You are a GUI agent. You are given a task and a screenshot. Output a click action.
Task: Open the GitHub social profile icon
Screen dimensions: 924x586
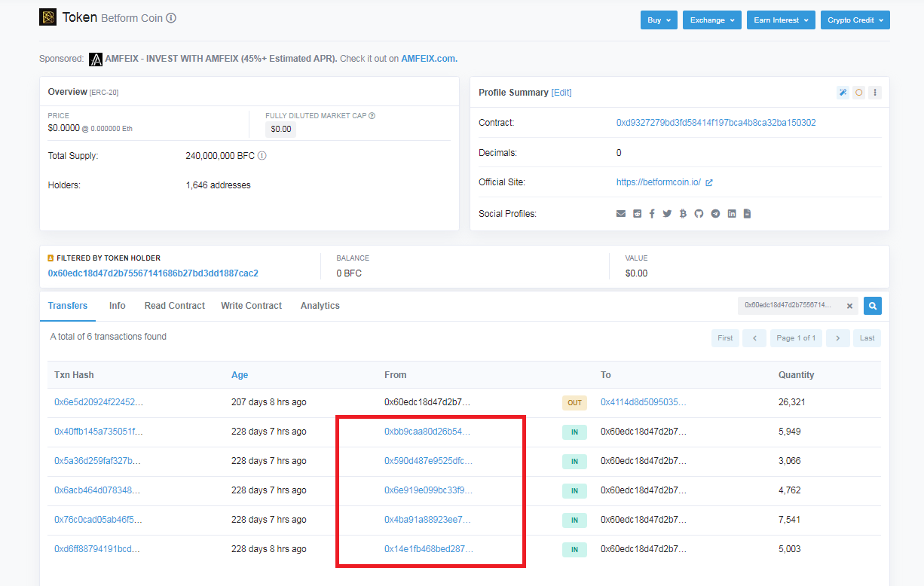[699, 214]
